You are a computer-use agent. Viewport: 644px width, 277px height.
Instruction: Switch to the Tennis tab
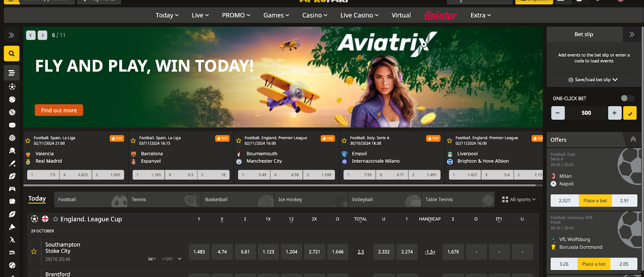click(x=139, y=199)
